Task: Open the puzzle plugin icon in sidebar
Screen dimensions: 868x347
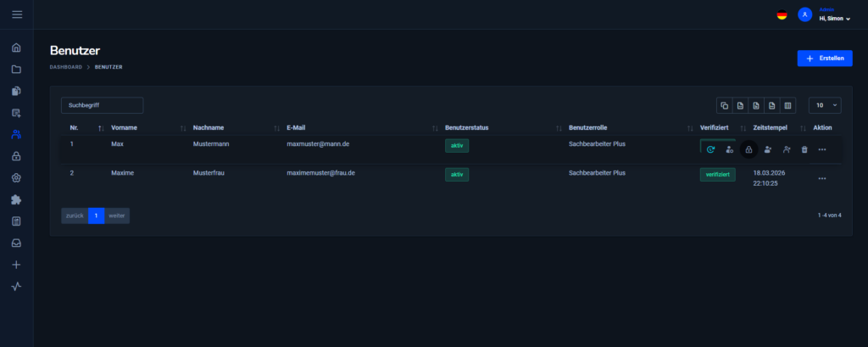Action: (16, 199)
